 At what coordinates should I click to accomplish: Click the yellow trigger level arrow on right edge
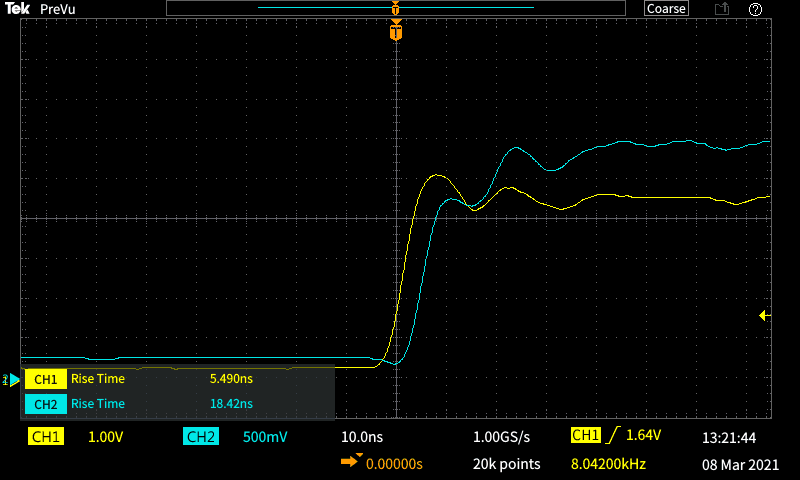pyautogui.click(x=764, y=316)
